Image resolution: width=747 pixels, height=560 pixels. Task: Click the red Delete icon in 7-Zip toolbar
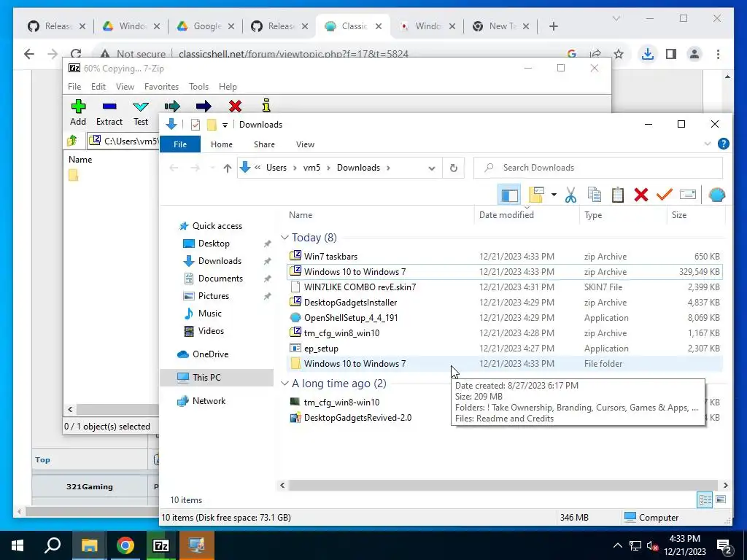tap(235, 106)
